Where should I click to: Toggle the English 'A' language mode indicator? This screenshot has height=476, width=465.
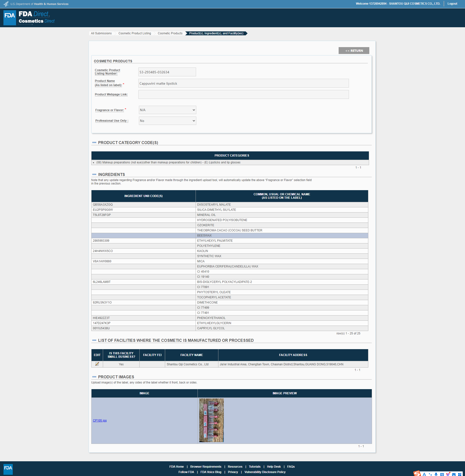(x=424, y=474)
